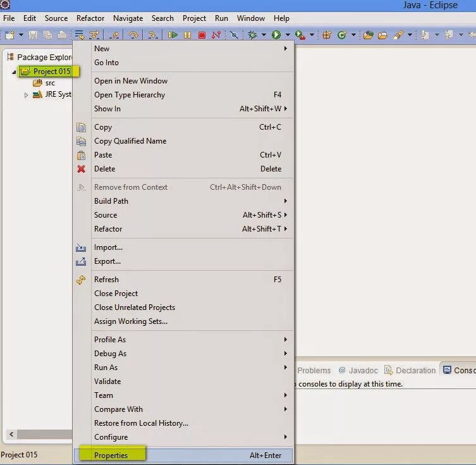Select Project 015 in Package Explorer

point(46,71)
